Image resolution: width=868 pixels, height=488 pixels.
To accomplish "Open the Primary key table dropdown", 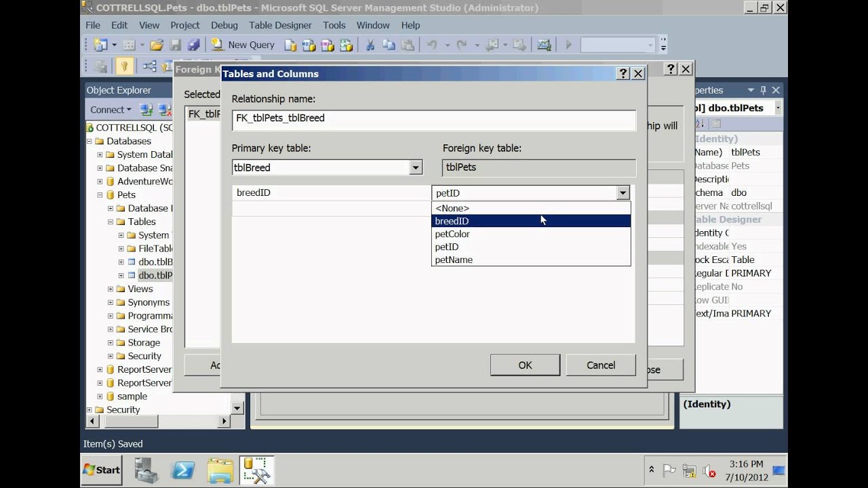I will (416, 167).
